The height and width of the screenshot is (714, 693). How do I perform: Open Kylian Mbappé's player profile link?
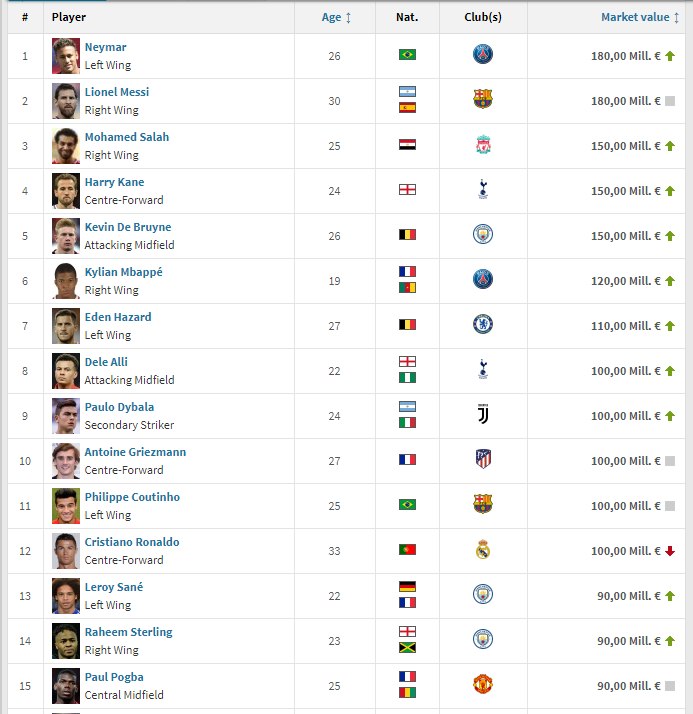(123, 272)
